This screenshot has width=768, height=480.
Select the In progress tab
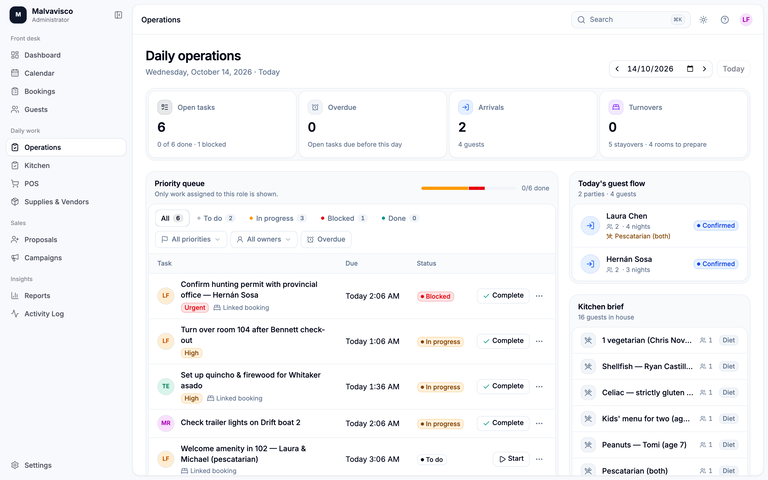coord(277,218)
